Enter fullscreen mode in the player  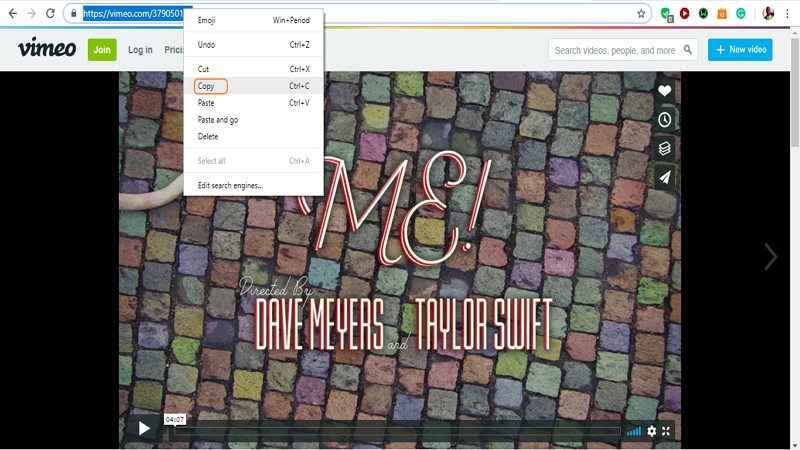[666, 431]
